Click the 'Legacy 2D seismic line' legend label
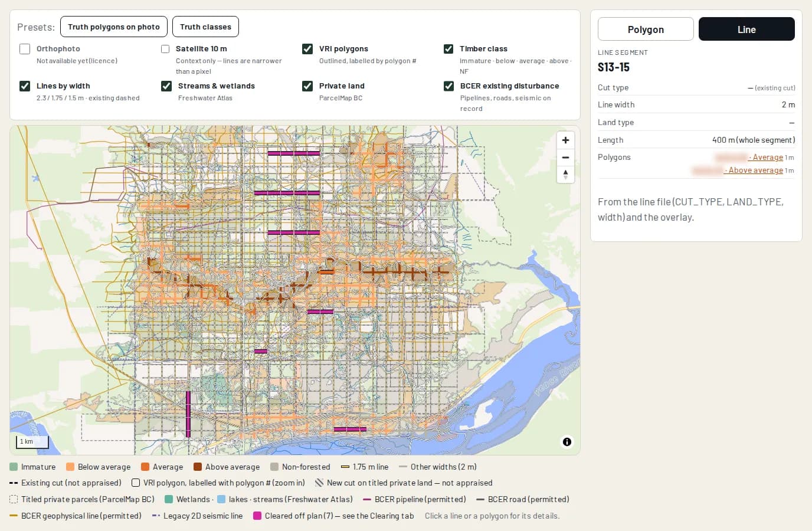This screenshot has height=531, width=812. tap(203, 516)
